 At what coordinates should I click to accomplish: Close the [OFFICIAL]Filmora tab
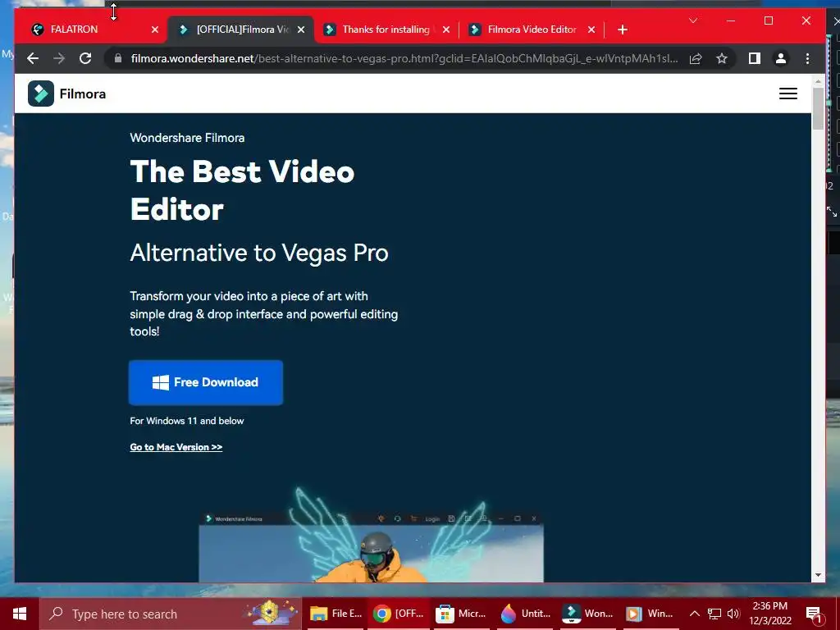click(301, 30)
